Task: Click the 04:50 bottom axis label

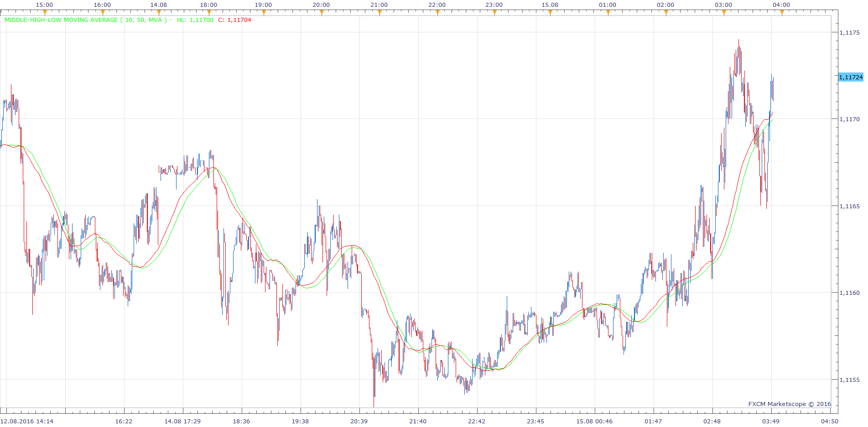Action: (830, 421)
